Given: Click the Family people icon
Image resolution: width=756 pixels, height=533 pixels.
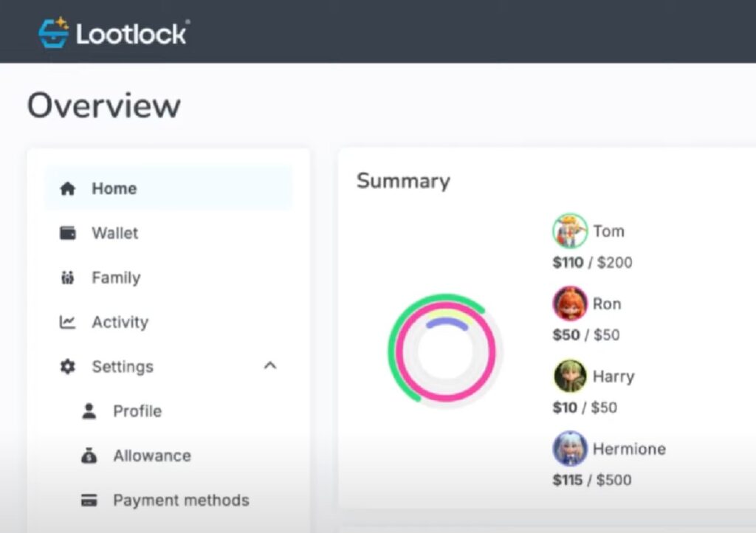Looking at the screenshot, I should pyautogui.click(x=67, y=278).
